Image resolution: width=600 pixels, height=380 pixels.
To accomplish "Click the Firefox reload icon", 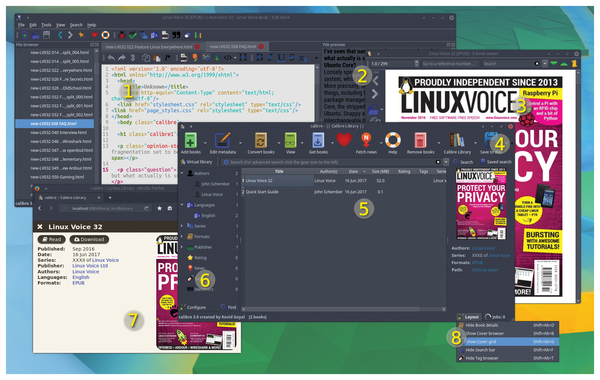I will tap(146, 208).
